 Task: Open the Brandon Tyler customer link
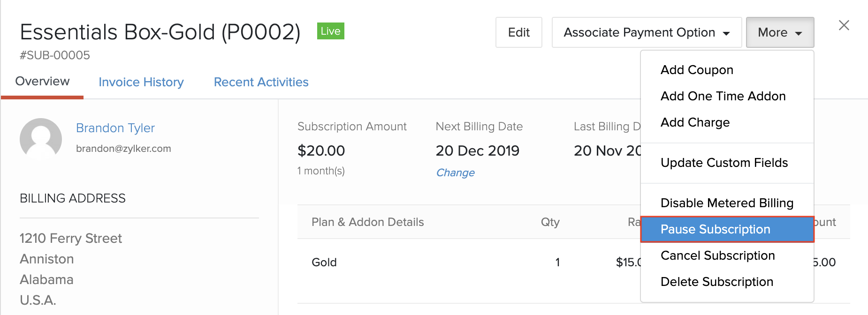pyautogui.click(x=115, y=127)
